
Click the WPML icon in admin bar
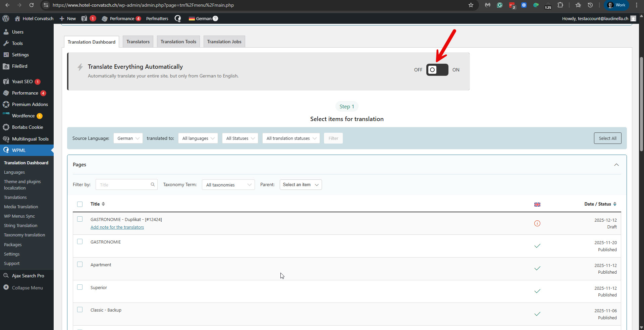178,18
